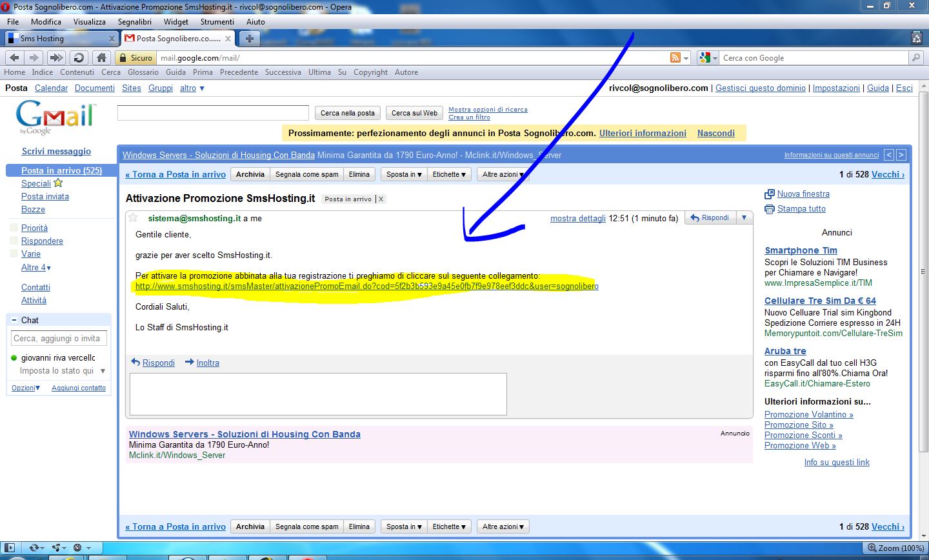Click the Sicuro padlock security badge
The height and width of the screenshot is (560, 929).
click(136, 57)
